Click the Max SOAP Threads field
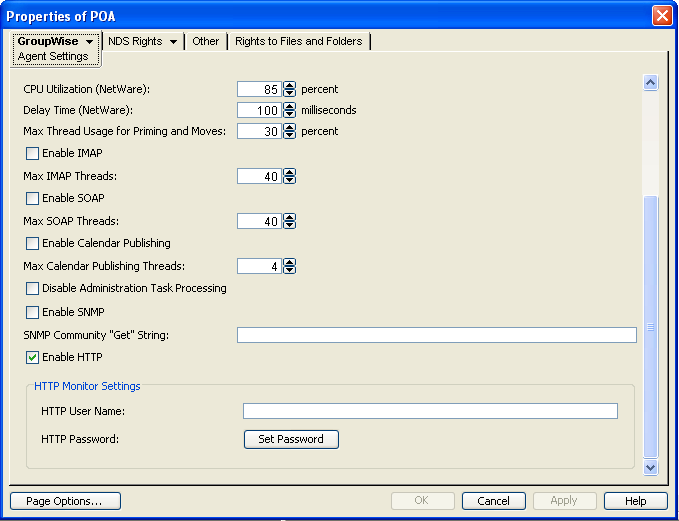This screenshot has width=679, height=521. (x=260, y=221)
